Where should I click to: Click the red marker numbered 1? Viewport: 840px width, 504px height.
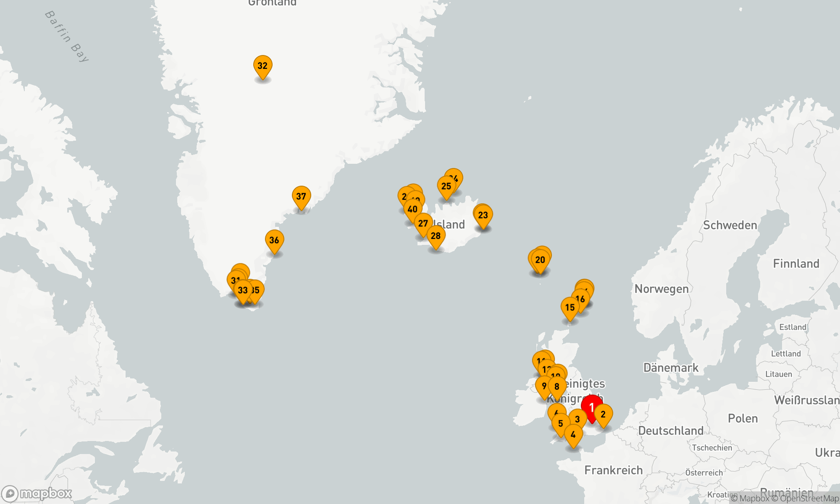click(x=591, y=407)
